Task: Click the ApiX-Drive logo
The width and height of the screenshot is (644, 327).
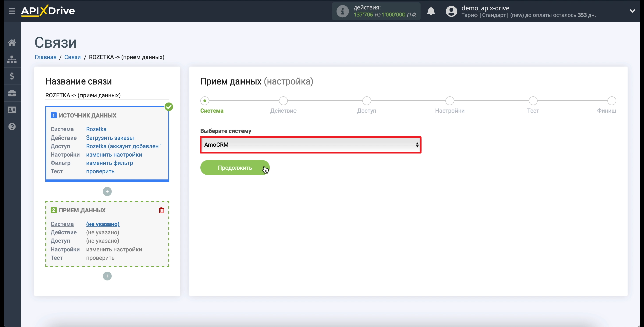Action: click(48, 11)
